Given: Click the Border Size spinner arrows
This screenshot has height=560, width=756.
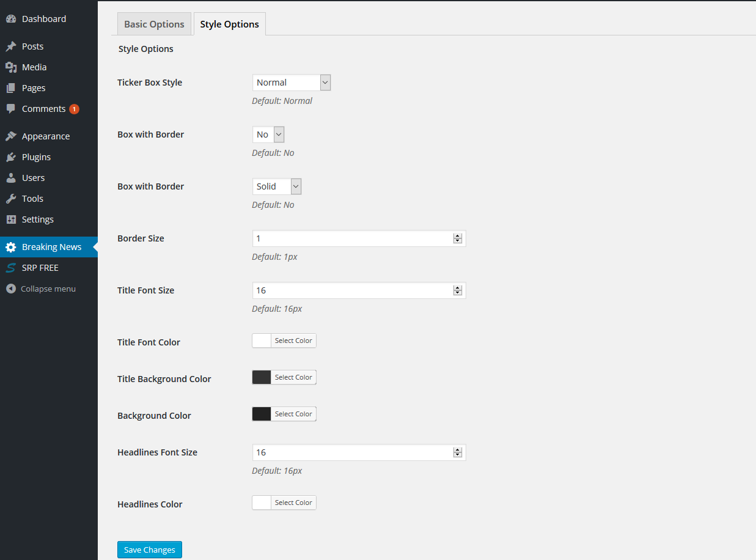Looking at the screenshot, I should point(457,238).
